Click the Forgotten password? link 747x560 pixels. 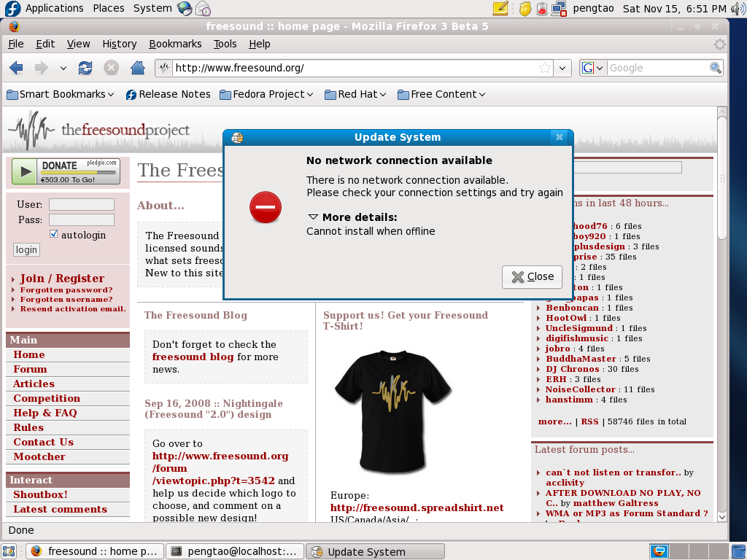coord(66,290)
